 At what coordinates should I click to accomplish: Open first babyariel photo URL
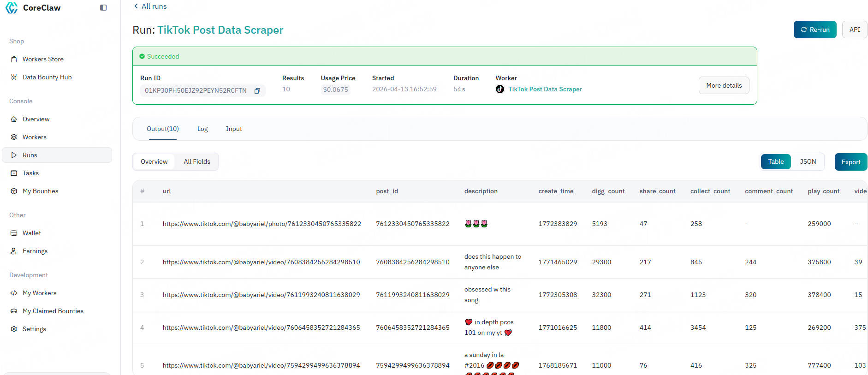(262, 224)
